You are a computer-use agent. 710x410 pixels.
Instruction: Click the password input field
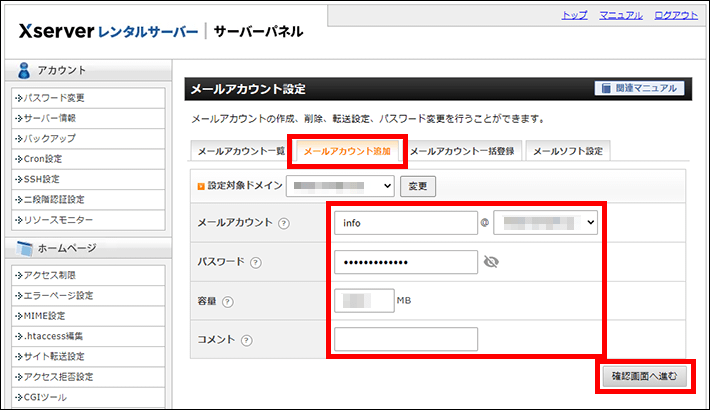coord(406,262)
